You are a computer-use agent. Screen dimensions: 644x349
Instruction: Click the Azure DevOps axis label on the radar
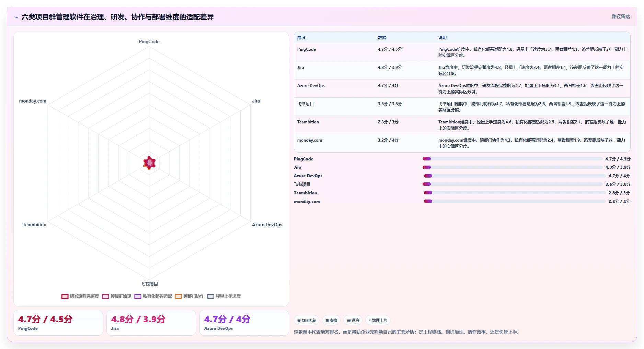pyautogui.click(x=267, y=225)
